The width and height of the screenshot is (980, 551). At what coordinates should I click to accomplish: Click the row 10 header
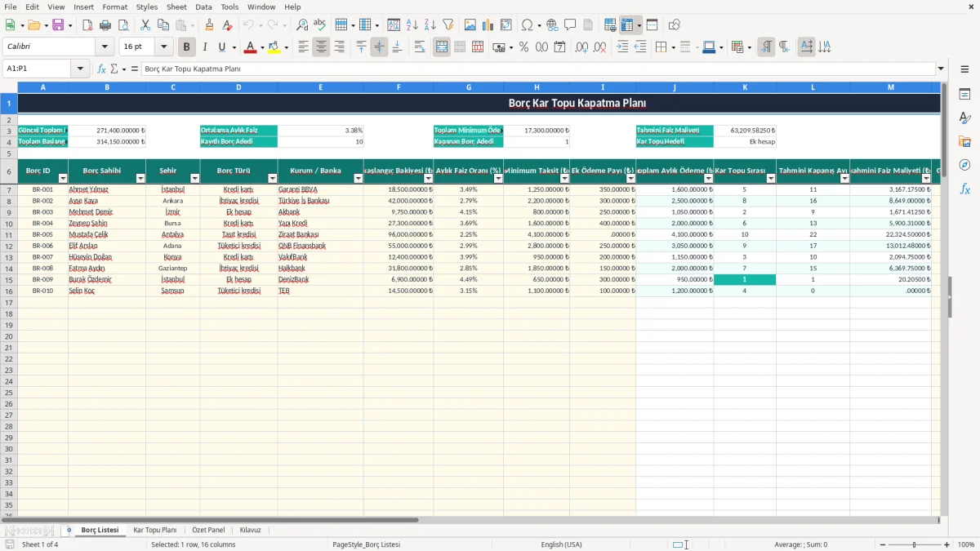point(9,223)
